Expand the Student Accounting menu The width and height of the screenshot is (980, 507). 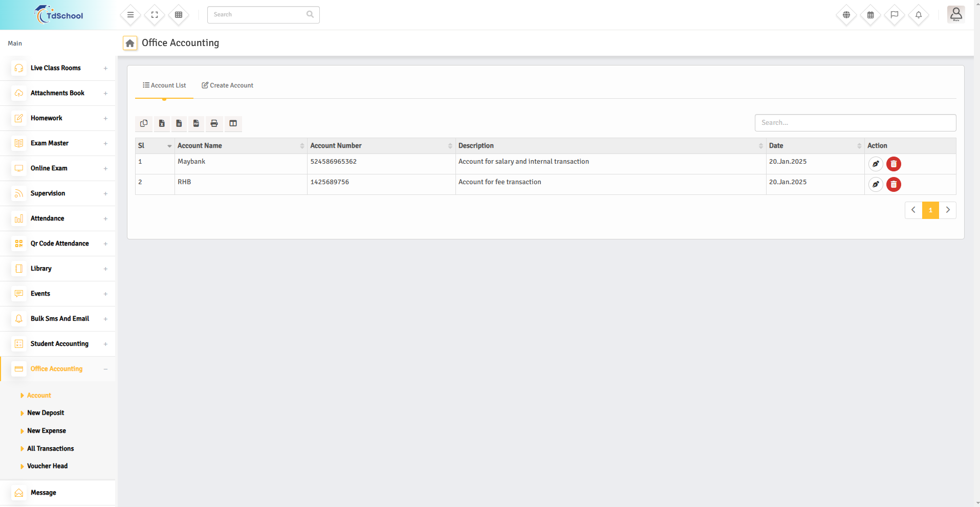[x=59, y=344]
